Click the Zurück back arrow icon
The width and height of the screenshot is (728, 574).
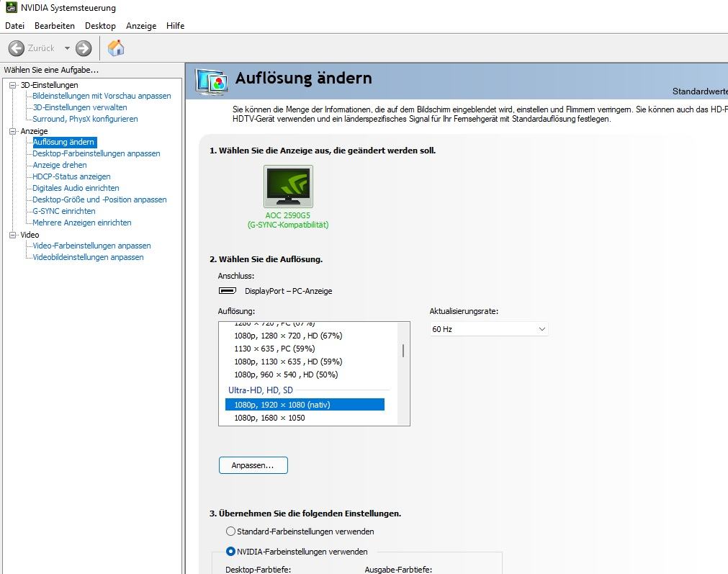pyautogui.click(x=17, y=48)
